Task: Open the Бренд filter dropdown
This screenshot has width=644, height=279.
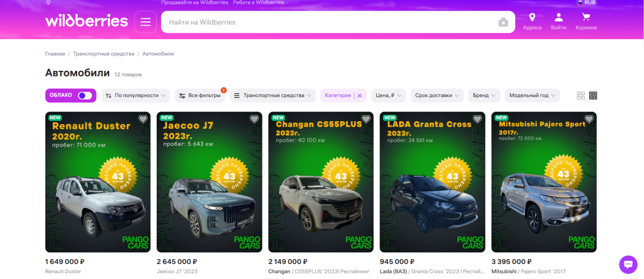Action: click(x=484, y=96)
